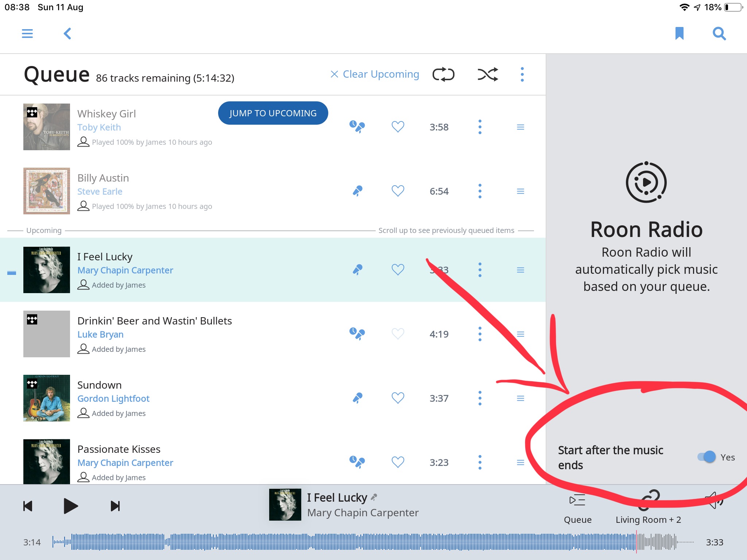
Task: Click the I Feel Lucky microphone icon
Action: (357, 270)
